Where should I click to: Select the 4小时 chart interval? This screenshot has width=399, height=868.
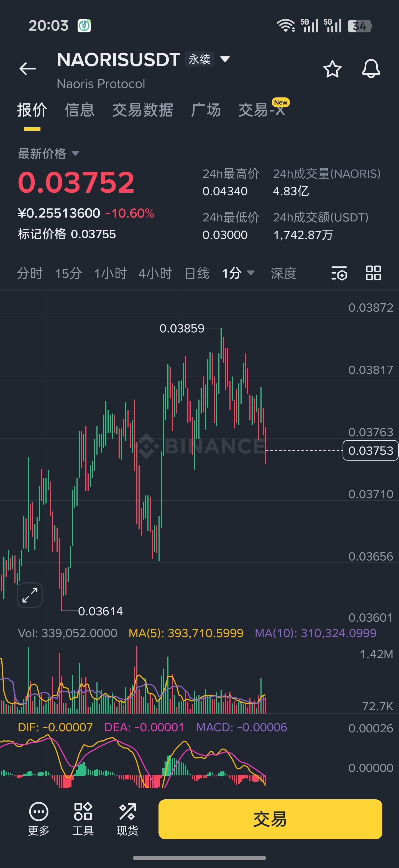coord(155,273)
